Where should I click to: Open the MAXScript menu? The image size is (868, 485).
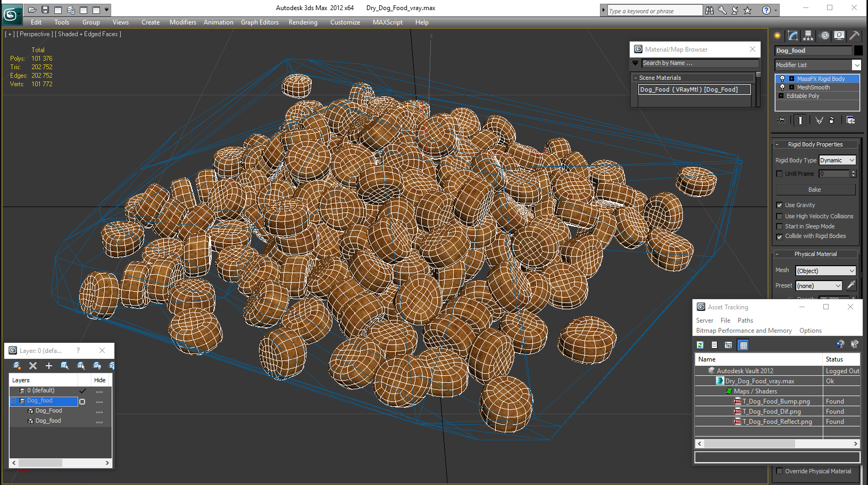click(387, 22)
